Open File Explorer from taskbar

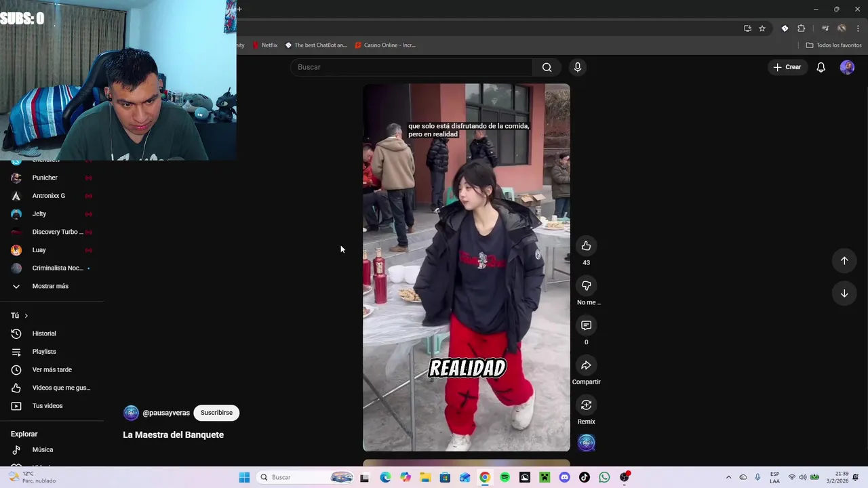(x=425, y=477)
